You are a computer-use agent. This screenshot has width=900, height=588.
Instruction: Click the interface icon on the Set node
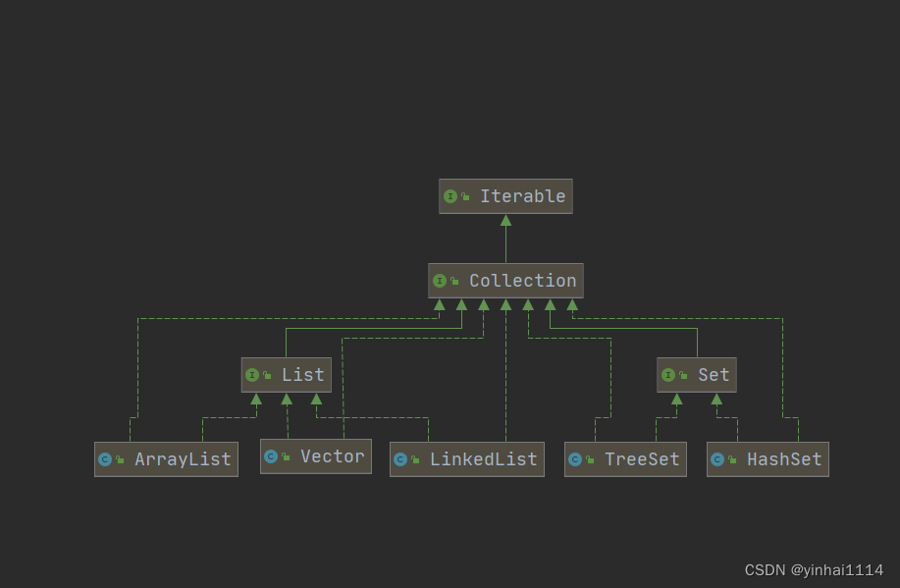point(668,374)
